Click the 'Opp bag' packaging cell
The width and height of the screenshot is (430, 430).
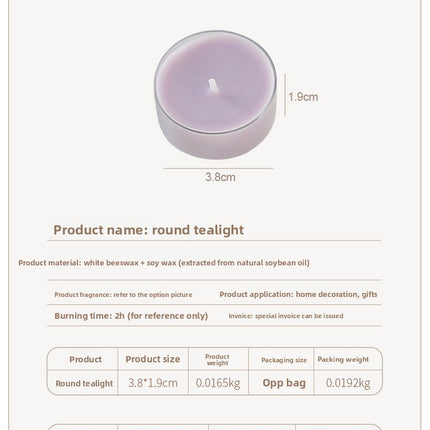click(284, 383)
